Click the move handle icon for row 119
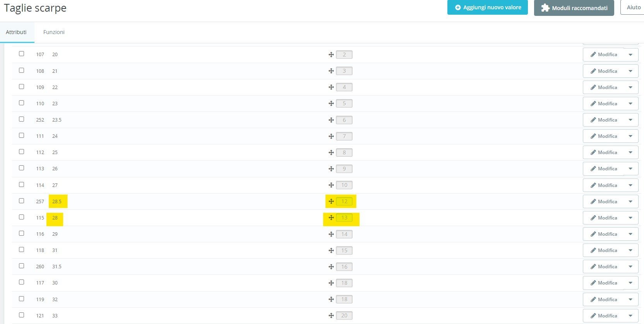Screen dimensions: 644x324 coord(331,299)
